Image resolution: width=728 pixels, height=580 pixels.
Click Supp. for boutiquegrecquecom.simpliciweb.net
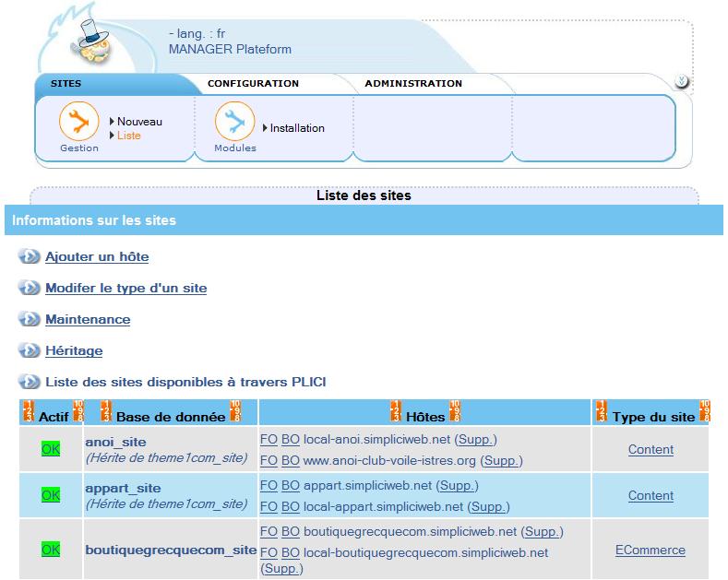point(542,531)
